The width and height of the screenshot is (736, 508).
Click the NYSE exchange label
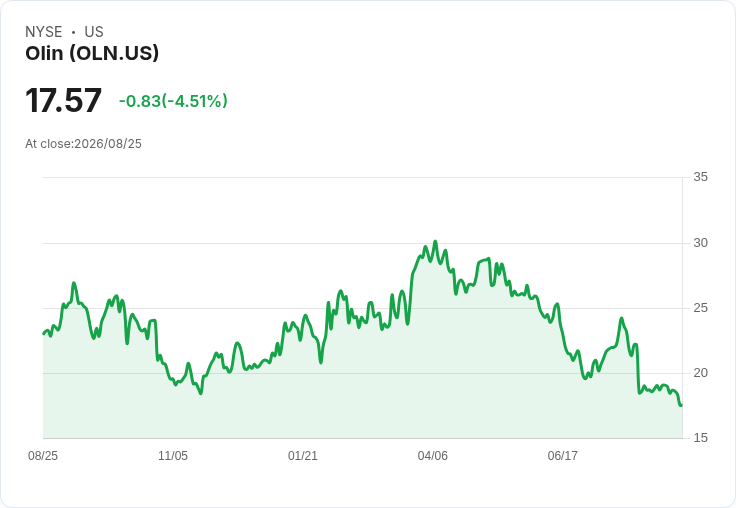click(44, 32)
